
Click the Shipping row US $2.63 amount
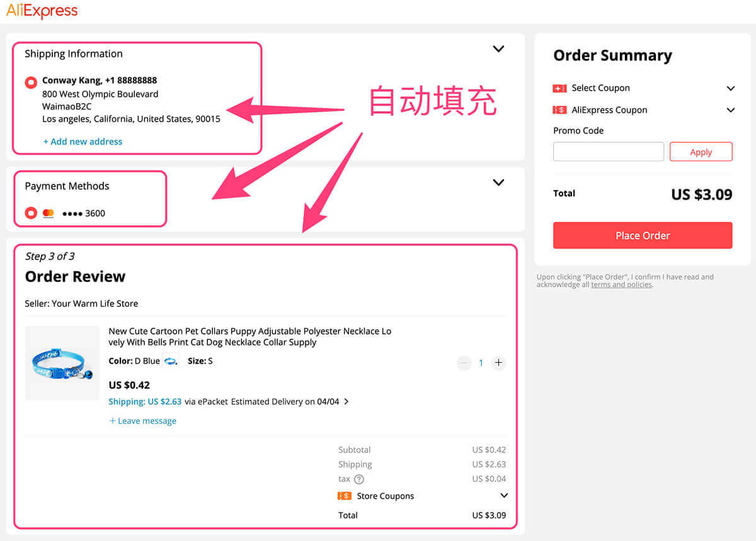(489, 464)
